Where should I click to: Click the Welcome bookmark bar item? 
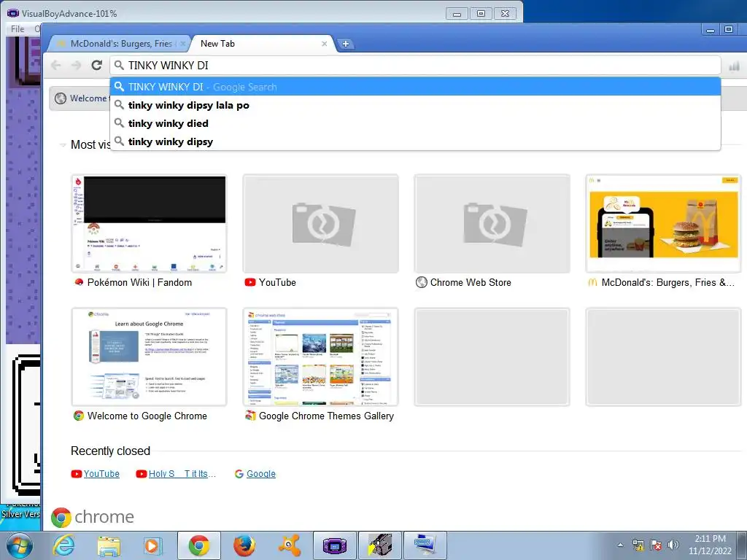[x=80, y=98]
